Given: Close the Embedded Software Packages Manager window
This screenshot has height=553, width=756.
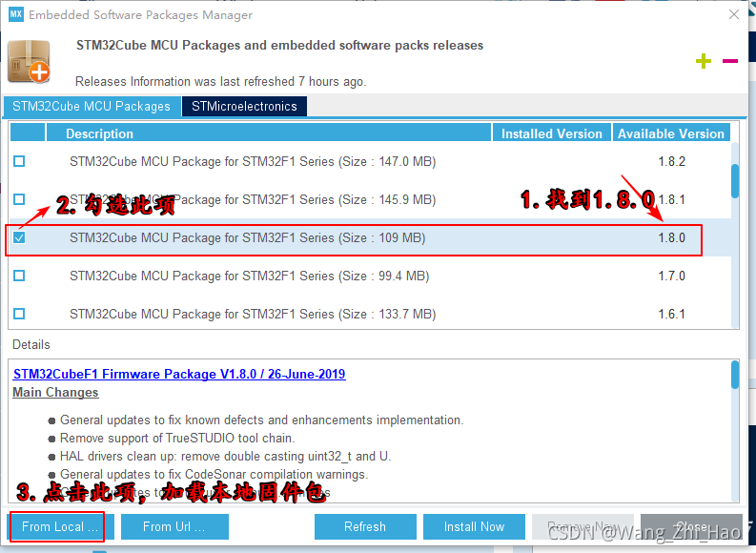Looking at the screenshot, I should click(x=734, y=14).
